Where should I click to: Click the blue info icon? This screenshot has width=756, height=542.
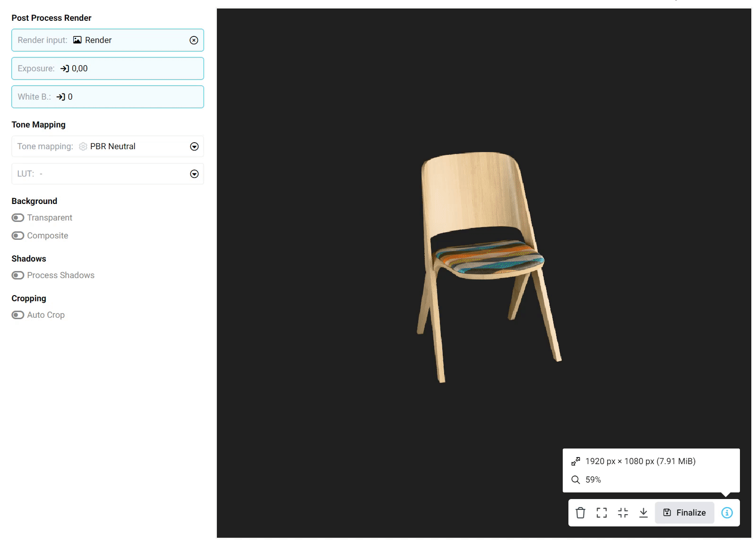[x=727, y=513]
